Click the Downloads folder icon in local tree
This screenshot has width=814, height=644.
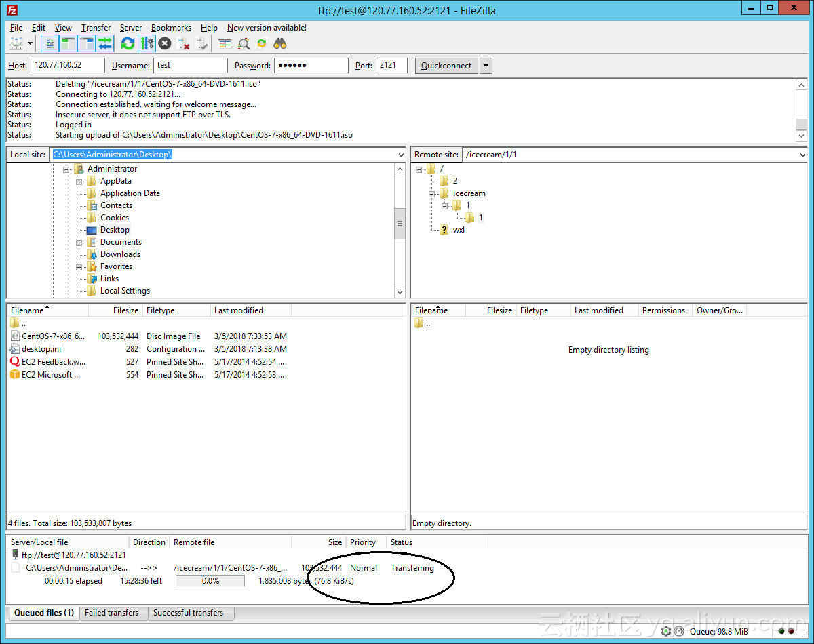point(92,254)
